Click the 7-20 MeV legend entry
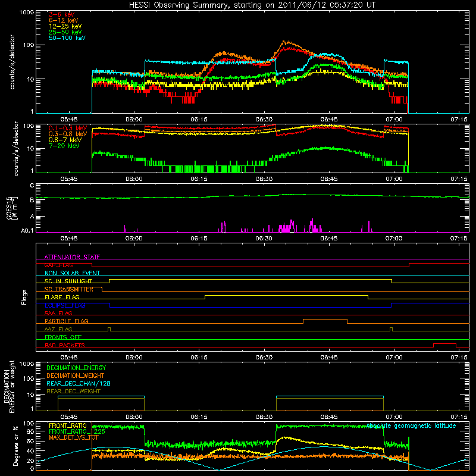This screenshot has height=476, width=476. click(64, 146)
